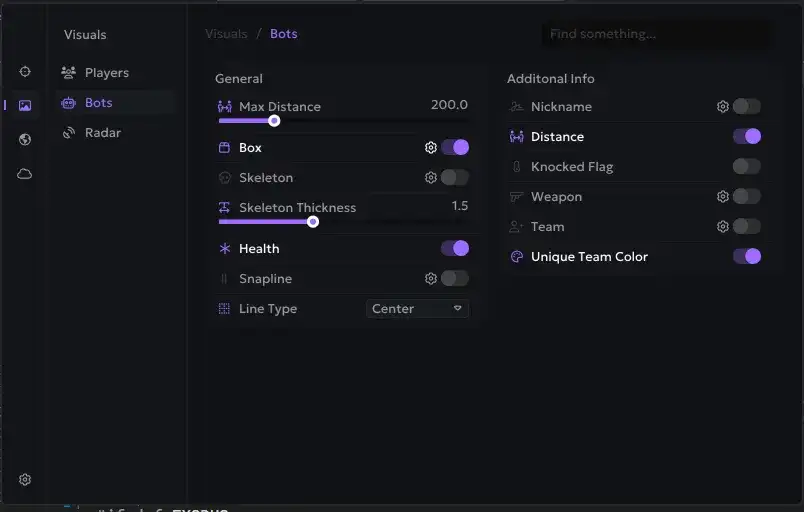Screen dimensions: 804x512
Task: Select the image Visuals icon in sidebar
Action: click(25, 105)
